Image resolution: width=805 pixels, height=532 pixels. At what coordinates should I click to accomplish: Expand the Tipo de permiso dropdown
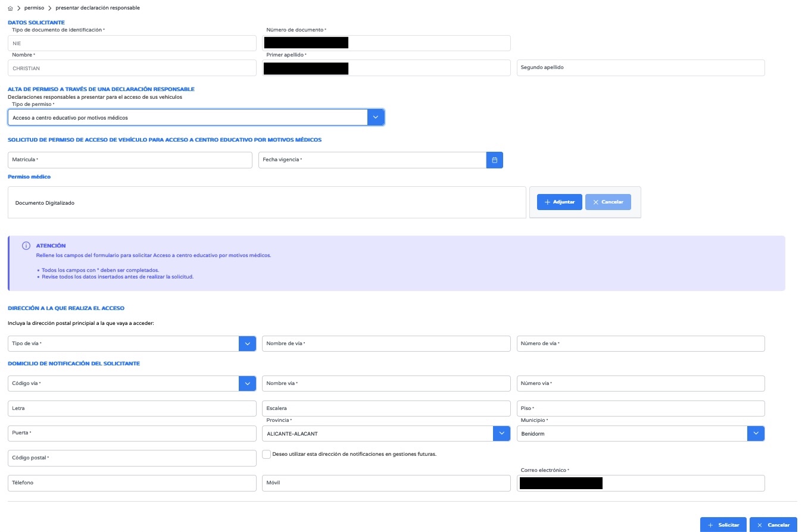tap(375, 118)
